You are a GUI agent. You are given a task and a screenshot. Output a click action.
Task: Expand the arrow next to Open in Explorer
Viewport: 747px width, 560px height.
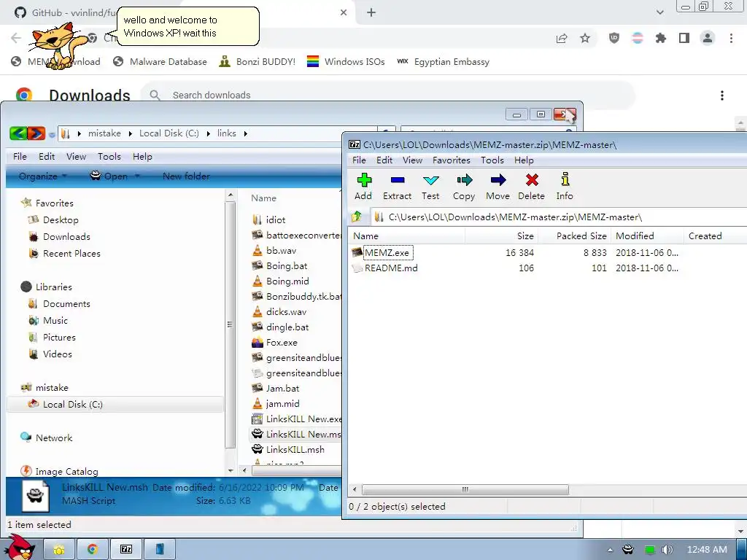[137, 176]
